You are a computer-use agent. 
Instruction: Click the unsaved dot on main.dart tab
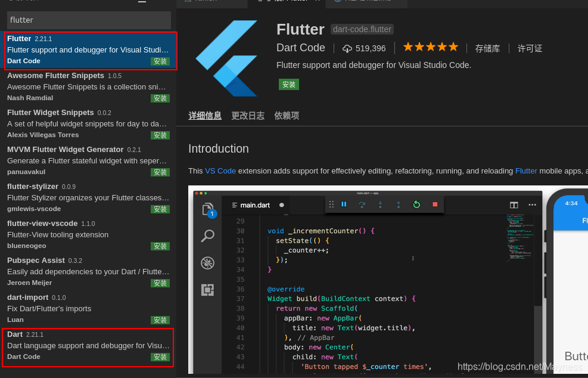(282, 205)
